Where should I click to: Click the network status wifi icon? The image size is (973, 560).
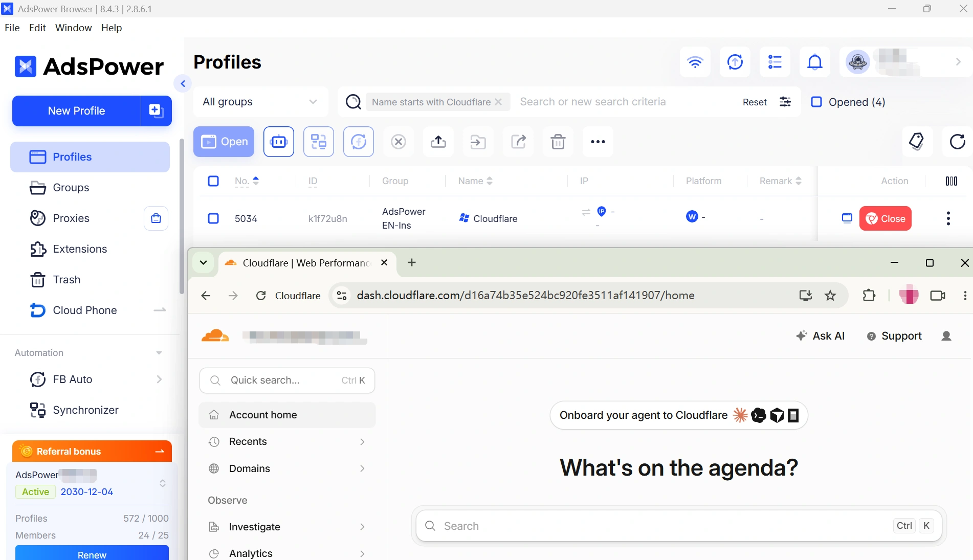[695, 62]
